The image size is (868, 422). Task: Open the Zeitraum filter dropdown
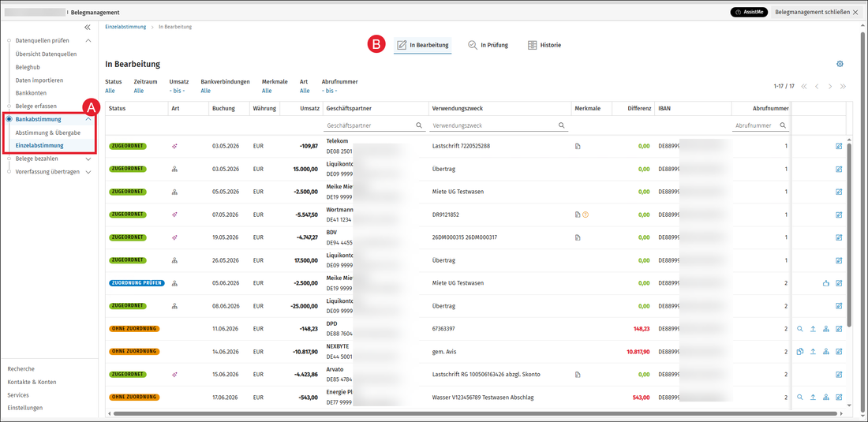click(139, 91)
